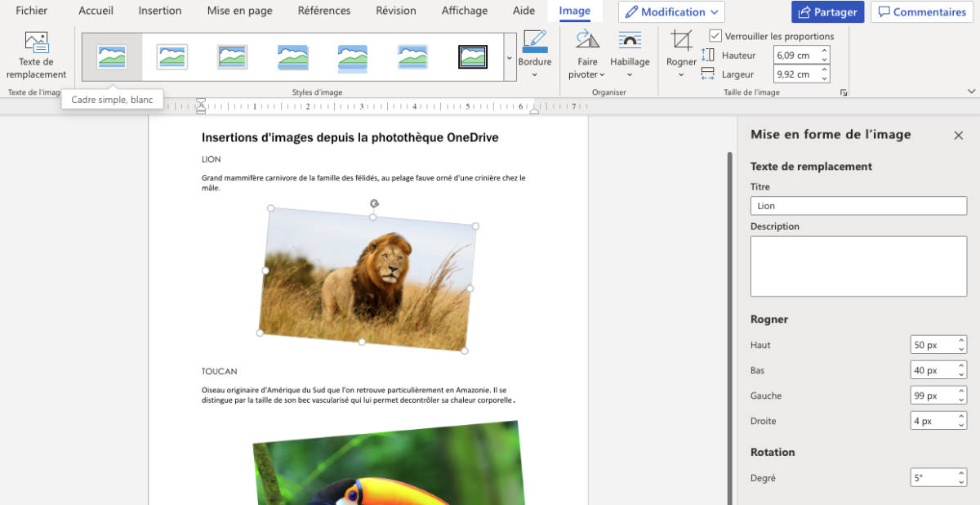Decrease the Droite crop value
The height and width of the screenshot is (505, 980).
(962, 426)
